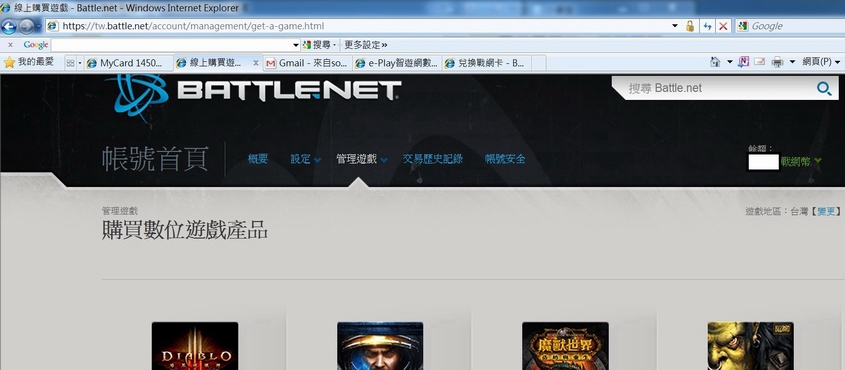Select the Diablo III game thumbnail

[x=195, y=346]
